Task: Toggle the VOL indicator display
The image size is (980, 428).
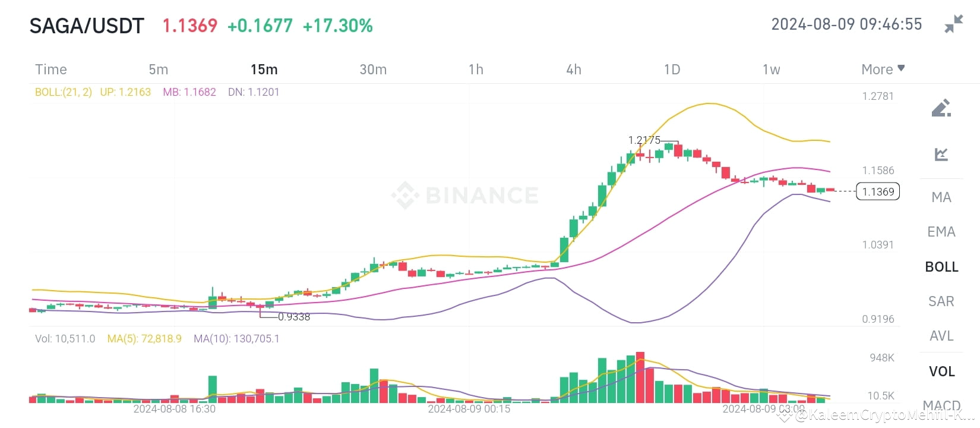Action: pos(941,370)
